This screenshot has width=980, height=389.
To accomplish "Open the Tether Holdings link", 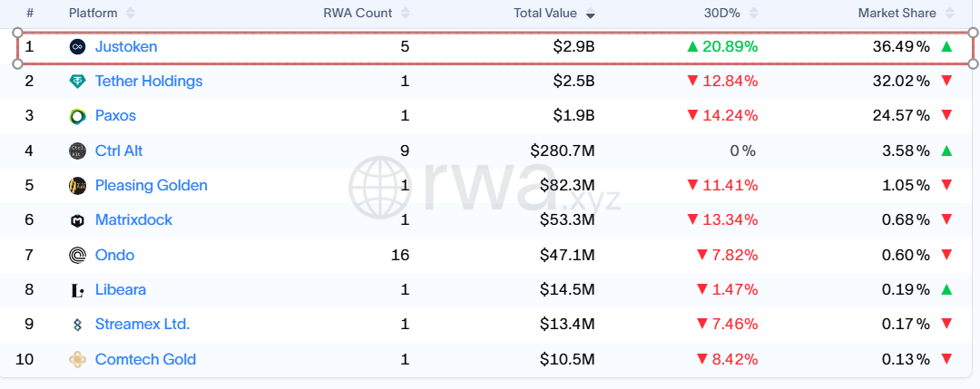I will 149,82.
